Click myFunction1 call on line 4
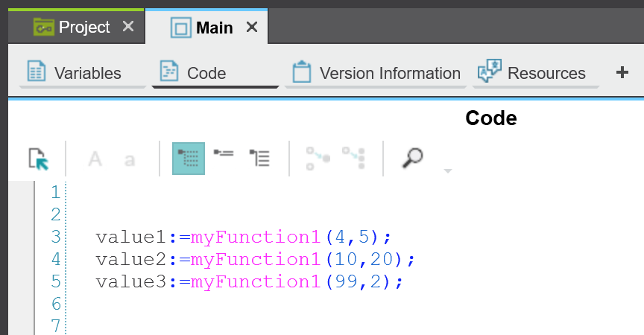The width and height of the screenshot is (644, 335). pyautogui.click(x=256, y=260)
